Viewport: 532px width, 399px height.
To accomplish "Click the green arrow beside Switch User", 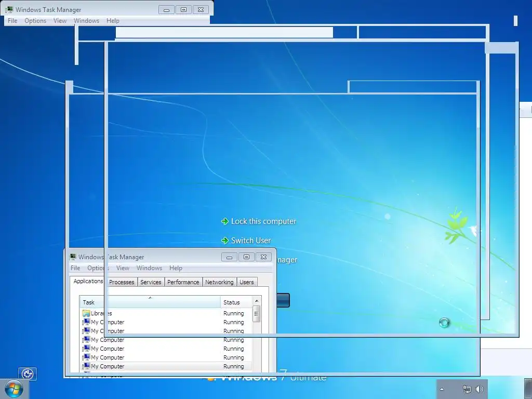I will tap(224, 241).
